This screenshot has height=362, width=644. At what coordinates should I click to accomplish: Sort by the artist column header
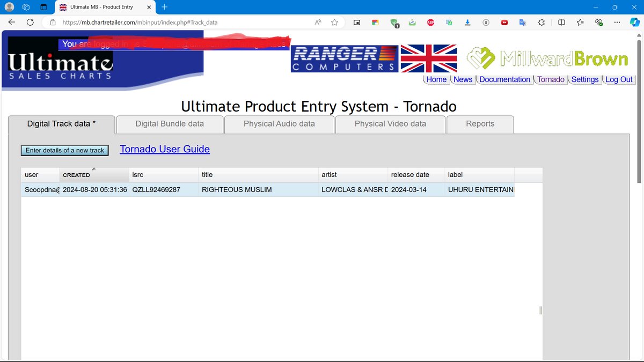[353, 175]
